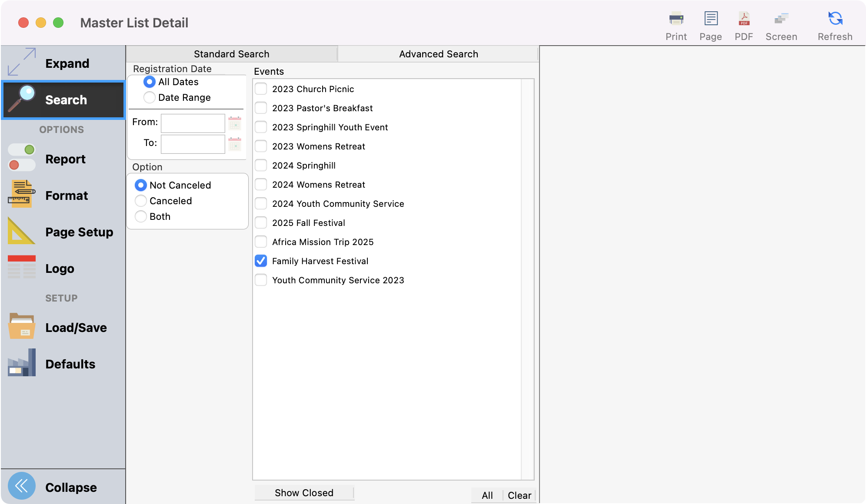The height and width of the screenshot is (504, 866).
Task: Click the Screen output icon
Action: click(781, 24)
